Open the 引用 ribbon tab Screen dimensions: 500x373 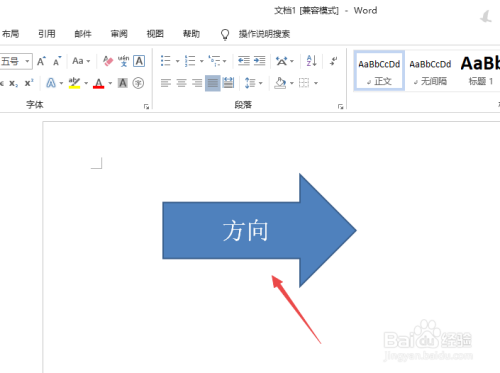tap(47, 34)
